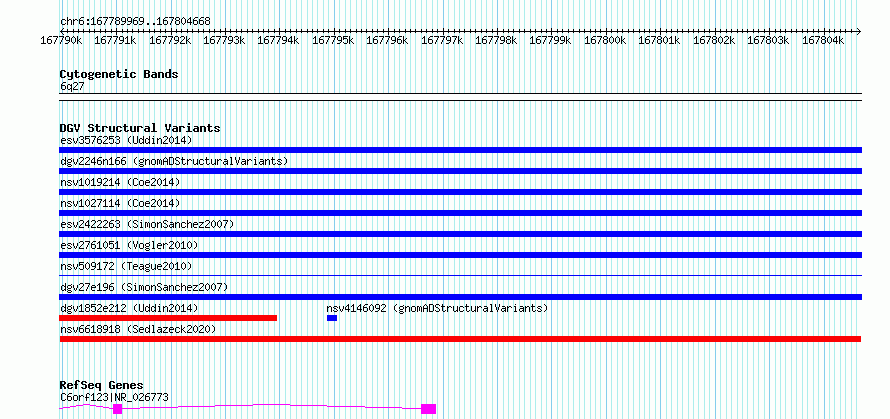Select the short red bar under dgv1852e212

pos(168,318)
